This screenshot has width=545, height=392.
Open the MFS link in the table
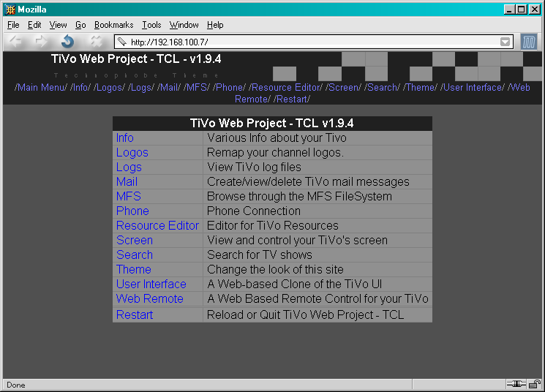click(128, 196)
